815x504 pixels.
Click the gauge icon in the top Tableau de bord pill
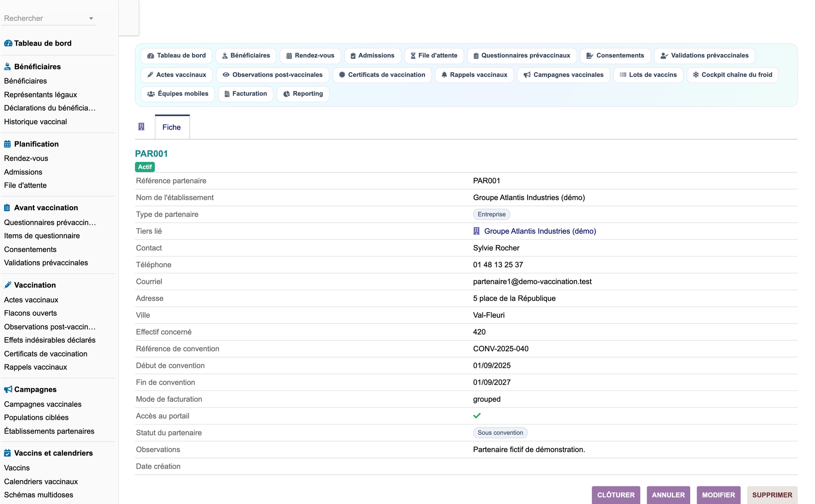click(150, 56)
